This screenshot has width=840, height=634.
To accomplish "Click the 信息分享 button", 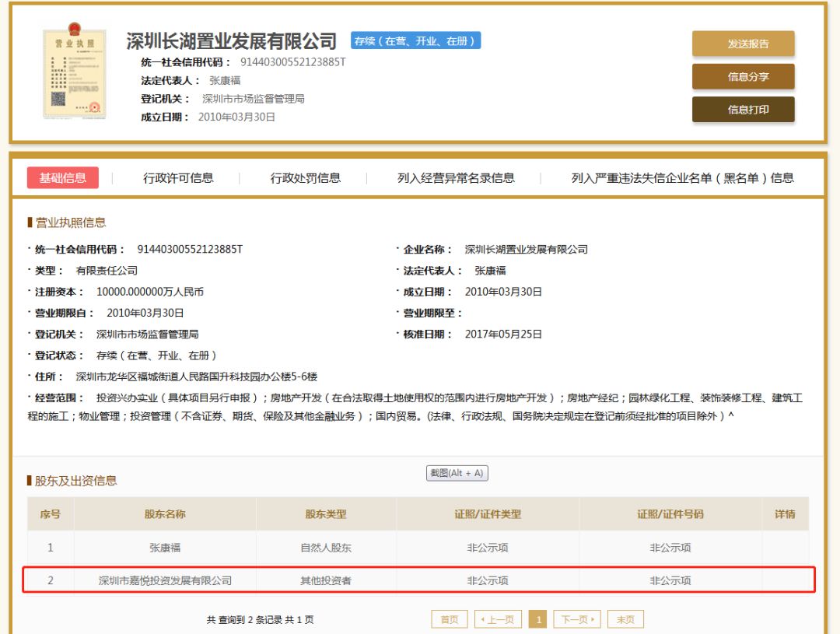I will (x=742, y=77).
